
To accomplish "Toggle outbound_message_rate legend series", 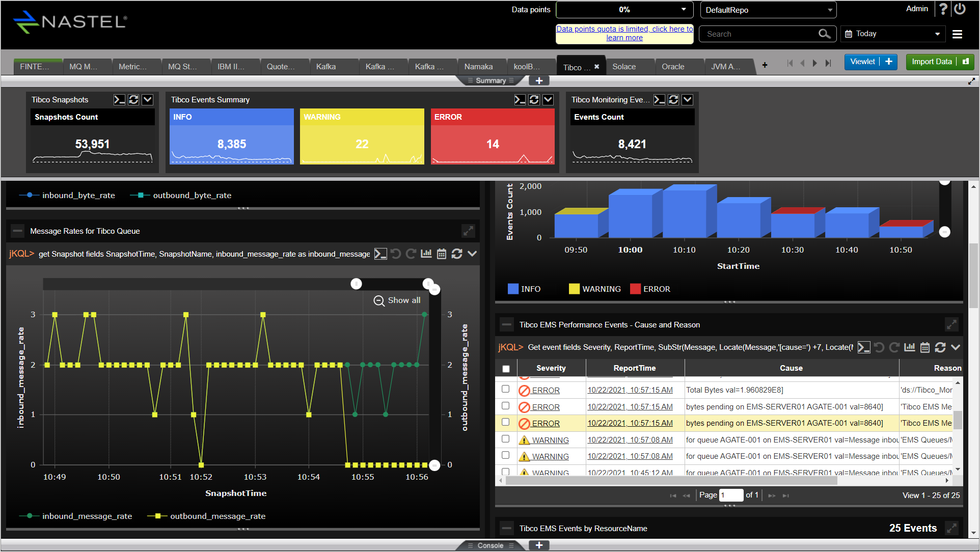I will [x=206, y=516].
